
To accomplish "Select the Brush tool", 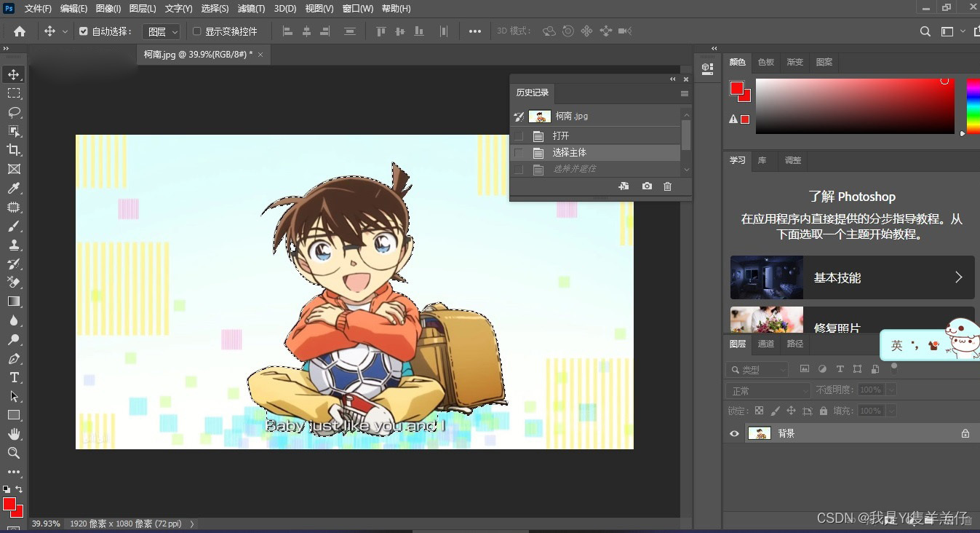I will click(14, 226).
